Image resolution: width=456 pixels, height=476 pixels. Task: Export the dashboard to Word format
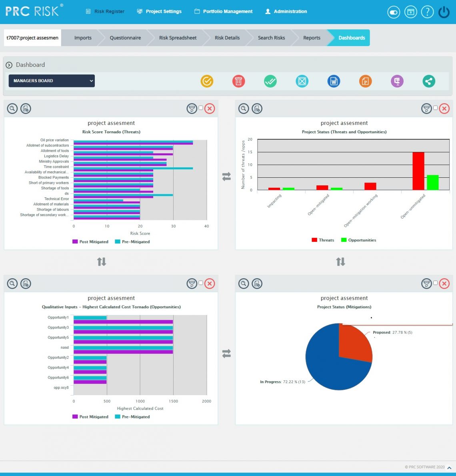(x=334, y=81)
